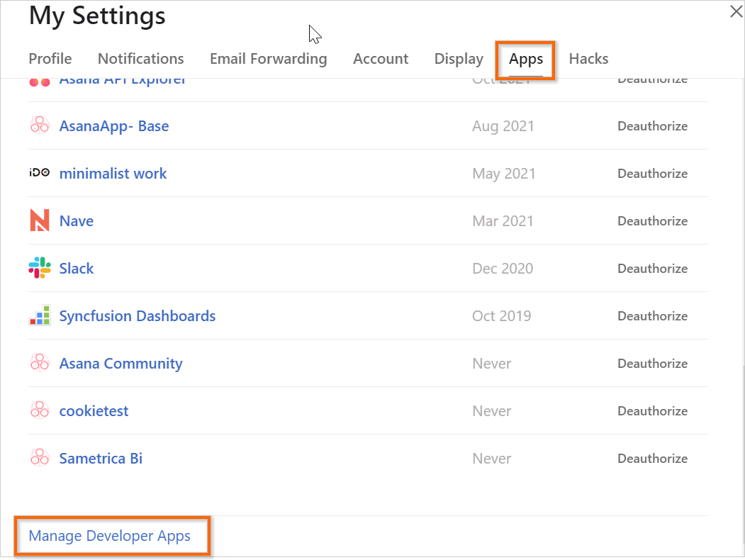This screenshot has height=560, width=745.
Task: Close the My Settings dialog
Action: pyautogui.click(x=736, y=11)
